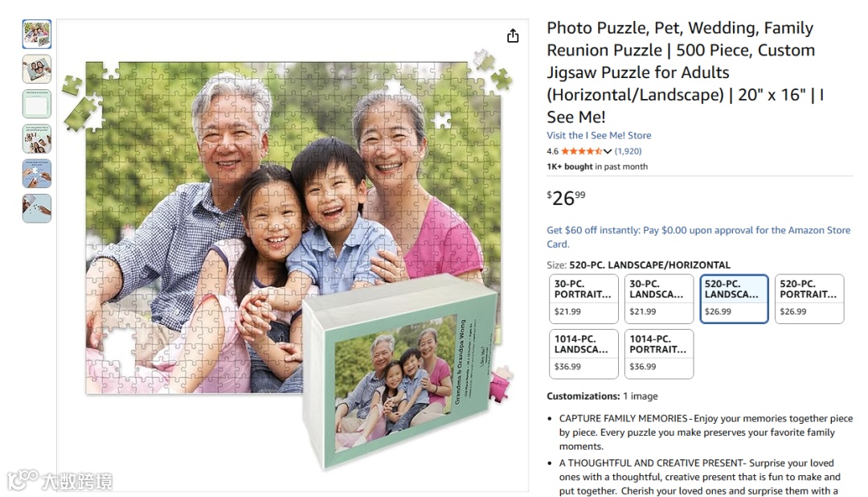
Task: Click the main family puzzle product image
Action: coord(293,255)
